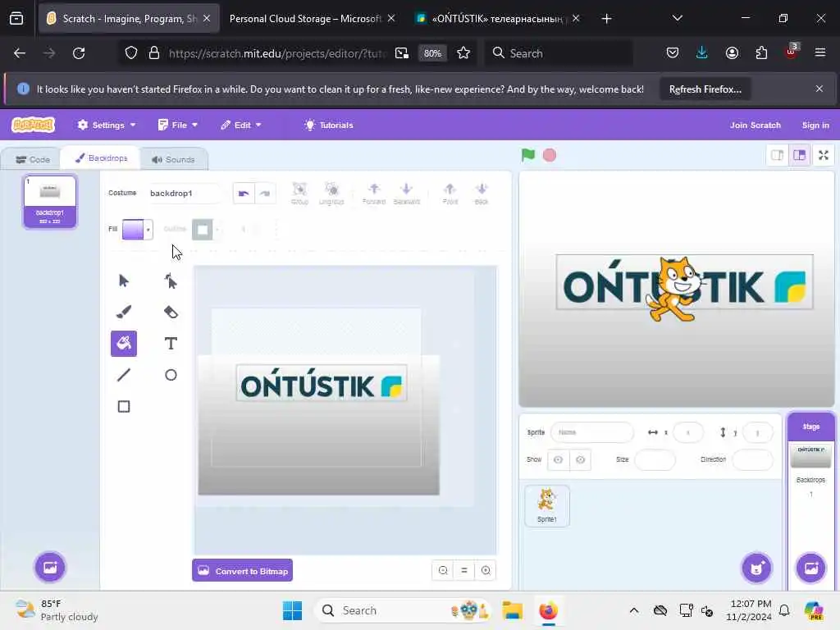The width and height of the screenshot is (840, 630).
Task: Open the Outline color dropdown
Action: [x=217, y=230]
